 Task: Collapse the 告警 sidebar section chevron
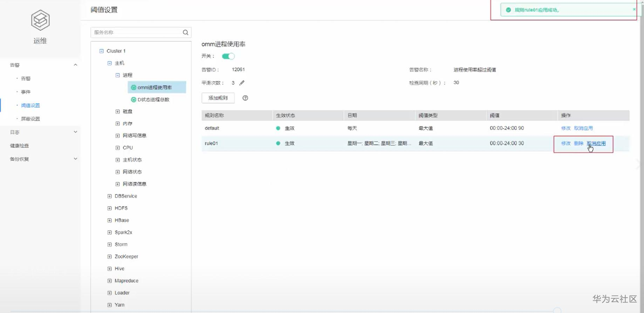[x=75, y=65]
